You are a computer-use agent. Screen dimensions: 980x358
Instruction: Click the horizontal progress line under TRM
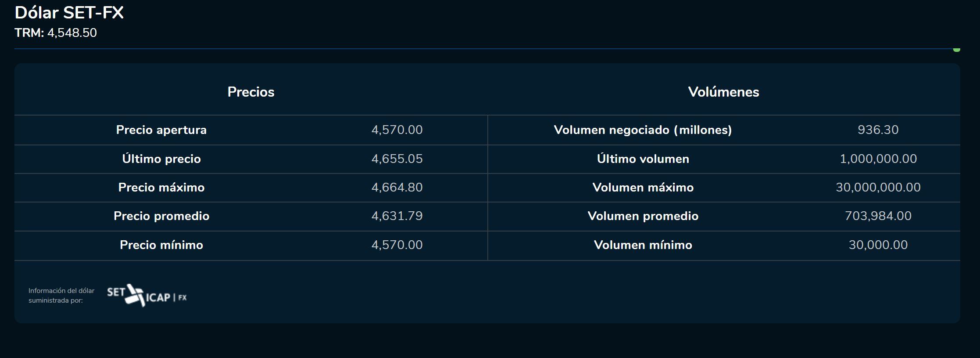(x=483, y=49)
